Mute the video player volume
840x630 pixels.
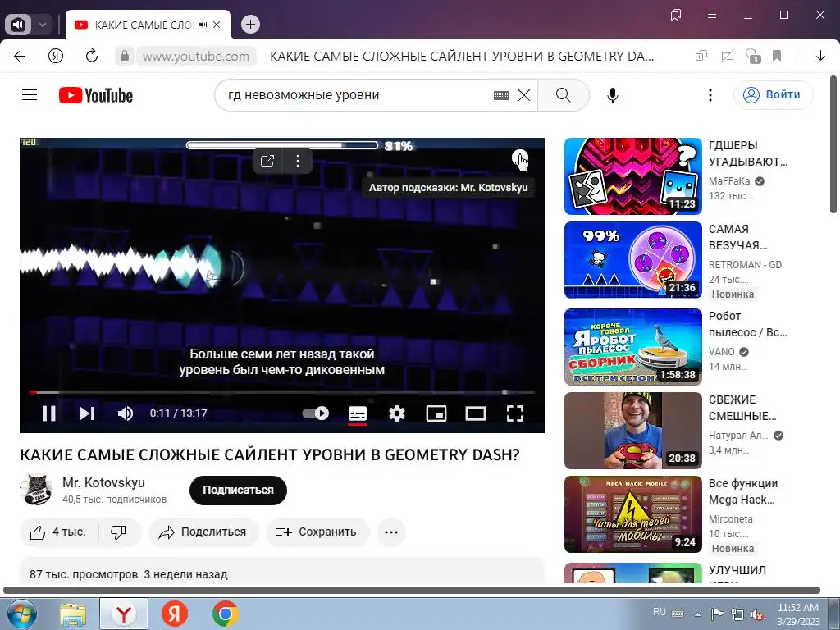(x=126, y=413)
